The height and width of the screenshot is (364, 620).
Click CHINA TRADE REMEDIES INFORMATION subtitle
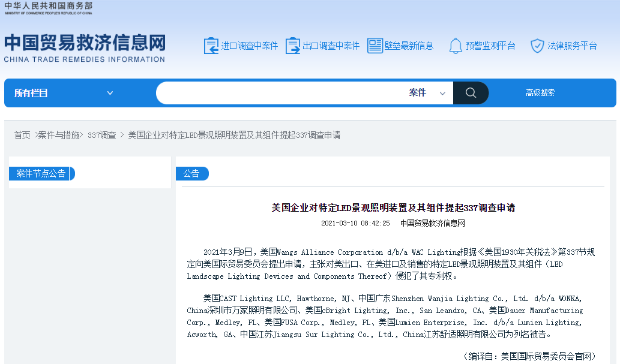85,59
